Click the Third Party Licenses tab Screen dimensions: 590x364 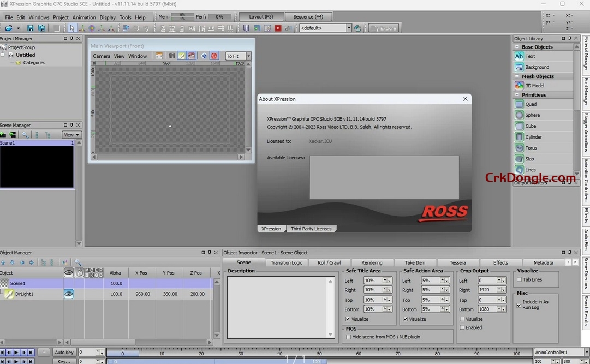pos(311,229)
